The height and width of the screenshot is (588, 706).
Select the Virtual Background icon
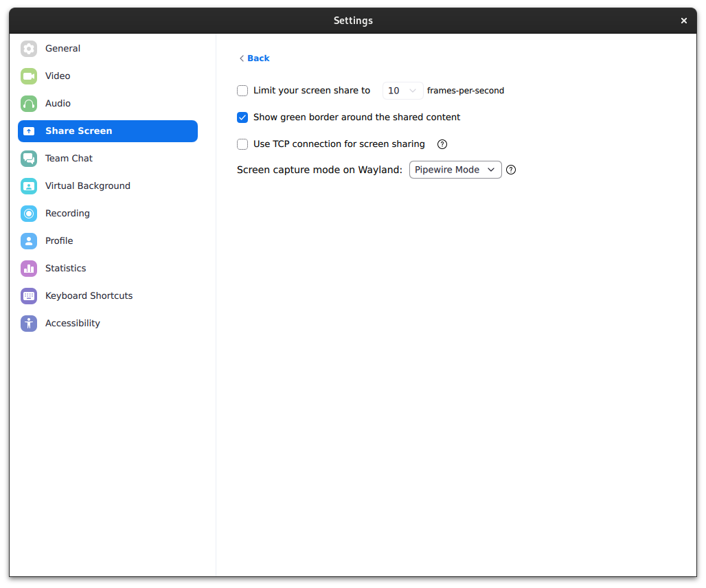tap(29, 186)
